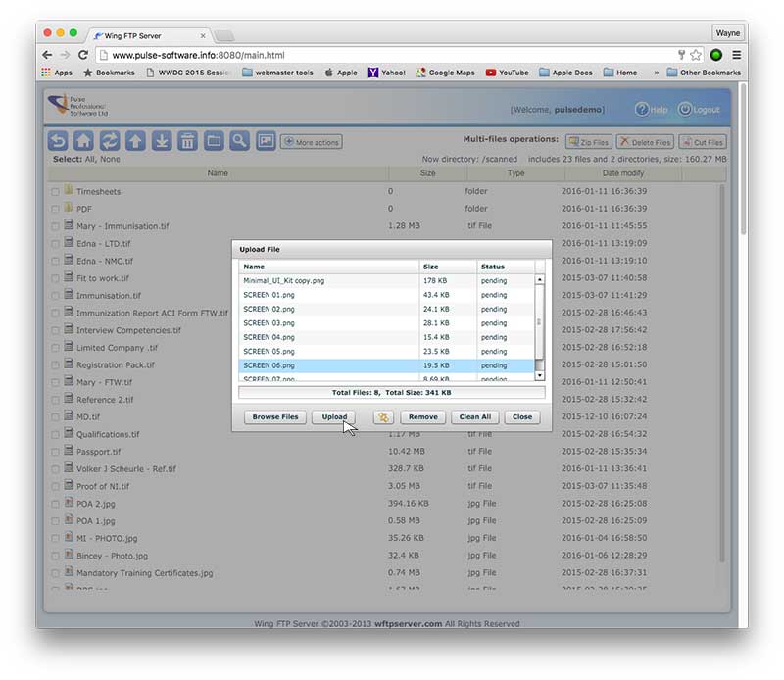784x680 pixels.
Task: Select the checkbox for POA 2.jpg
Action: (x=56, y=504)
